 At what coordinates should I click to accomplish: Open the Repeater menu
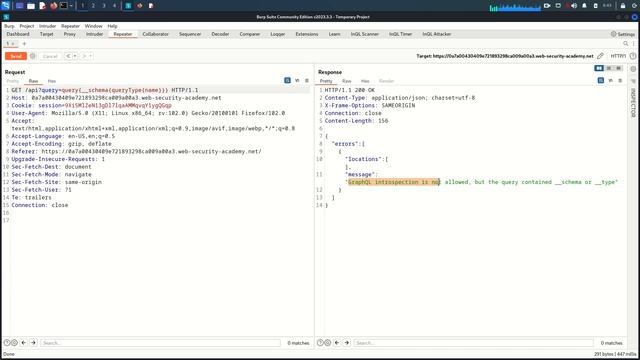coord(70,26)
